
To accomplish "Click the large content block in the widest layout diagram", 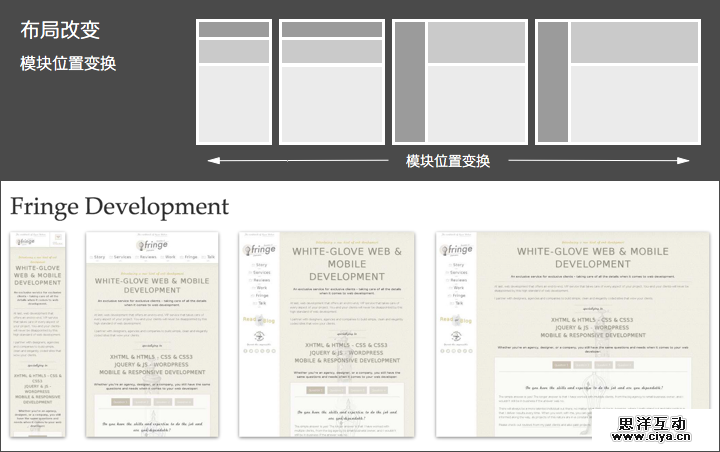I will 634,104.
